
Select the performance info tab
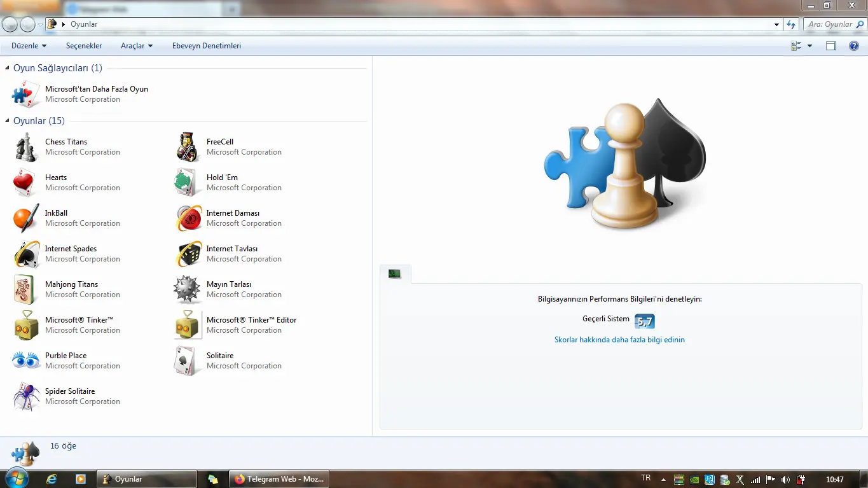(395, 274)
